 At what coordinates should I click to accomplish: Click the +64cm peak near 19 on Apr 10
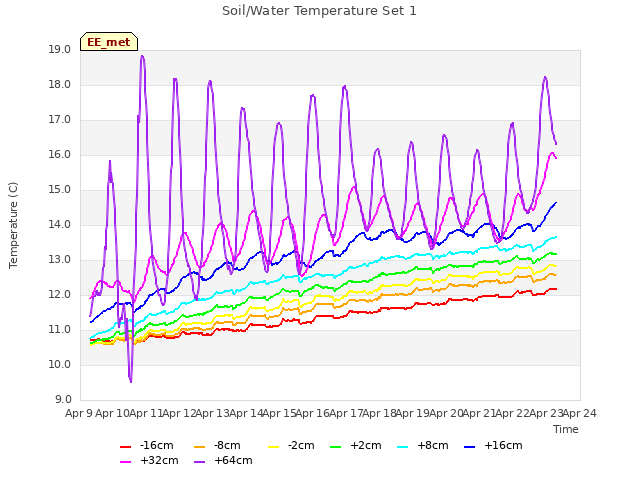coord(142,56)
